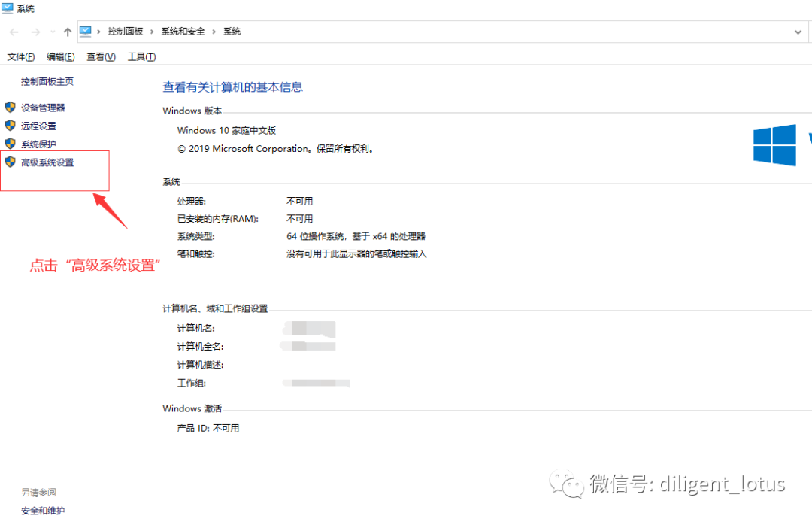
Task: Open the address bar history dropdown
Action: tap(798, 32)
